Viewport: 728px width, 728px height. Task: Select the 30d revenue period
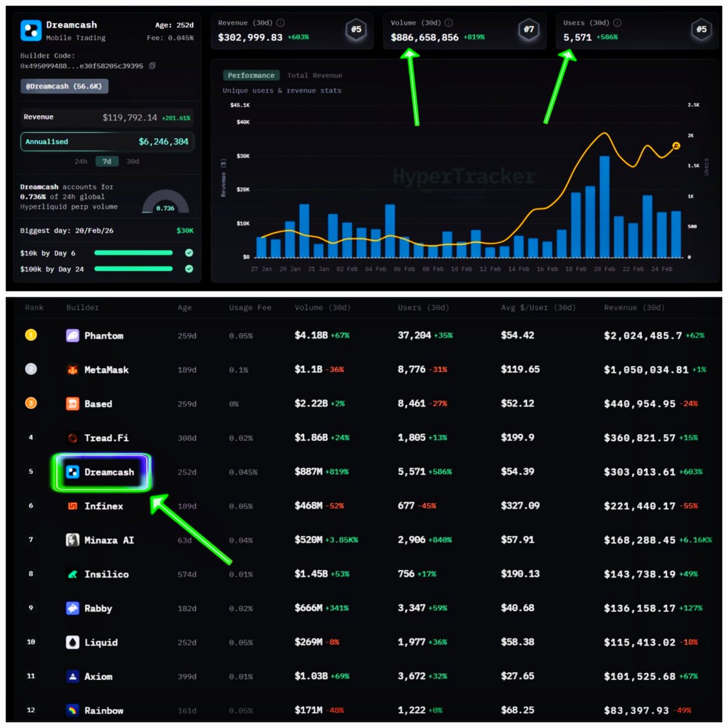tap(132, 161)
